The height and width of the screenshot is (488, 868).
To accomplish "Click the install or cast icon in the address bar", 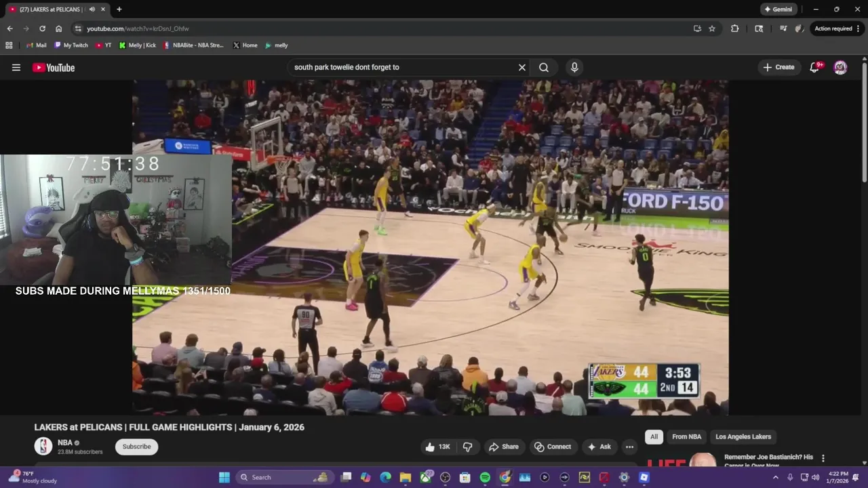I will pos(697,28).
